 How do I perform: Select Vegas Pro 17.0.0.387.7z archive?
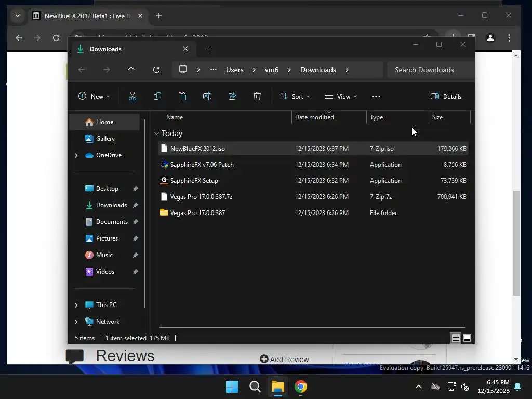click(313, 197)
